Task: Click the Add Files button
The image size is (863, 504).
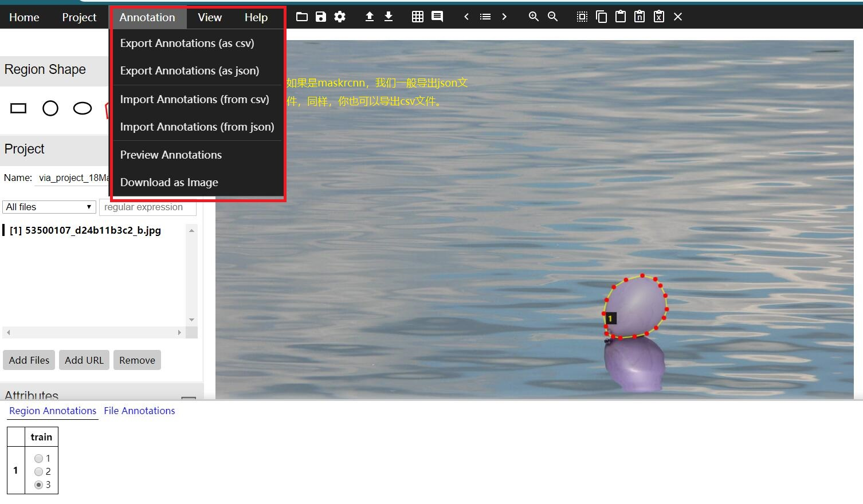Action: point(29,360)
